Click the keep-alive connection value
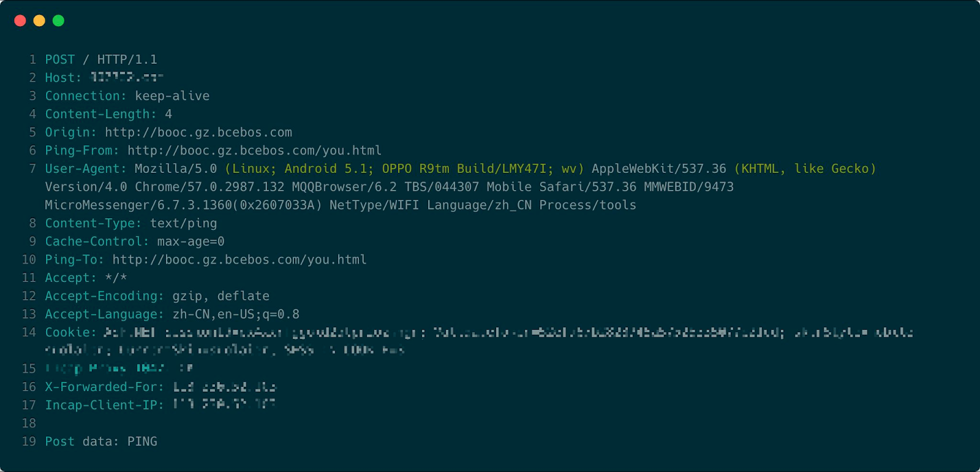 [172, 96]
